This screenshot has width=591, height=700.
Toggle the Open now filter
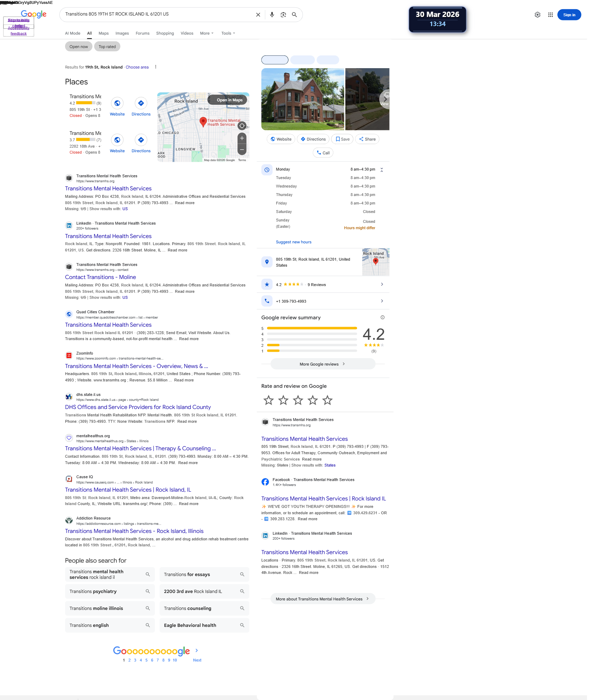pyautogui.click(x=79, y=47)
